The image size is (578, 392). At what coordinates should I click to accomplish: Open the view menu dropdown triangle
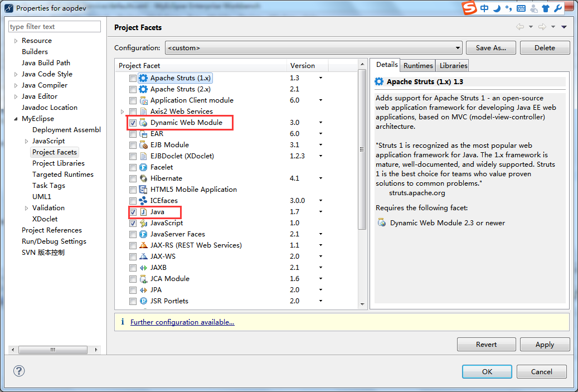click(564, 27)
